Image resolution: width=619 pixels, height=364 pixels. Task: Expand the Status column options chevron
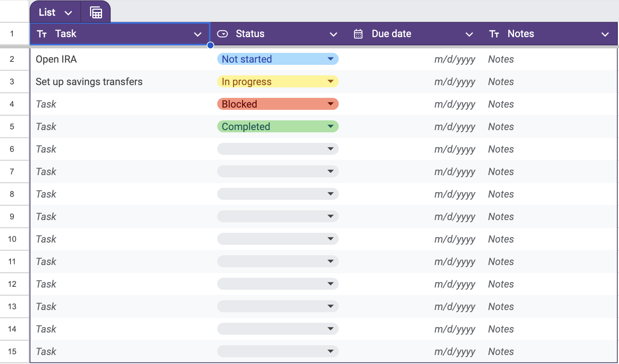[x=333, y=34]
